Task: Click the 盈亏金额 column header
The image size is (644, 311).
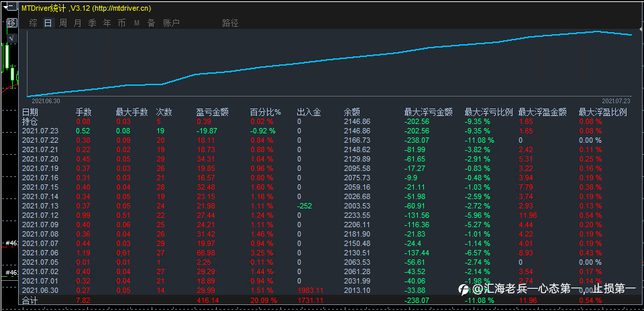Action: coord(213,112)
